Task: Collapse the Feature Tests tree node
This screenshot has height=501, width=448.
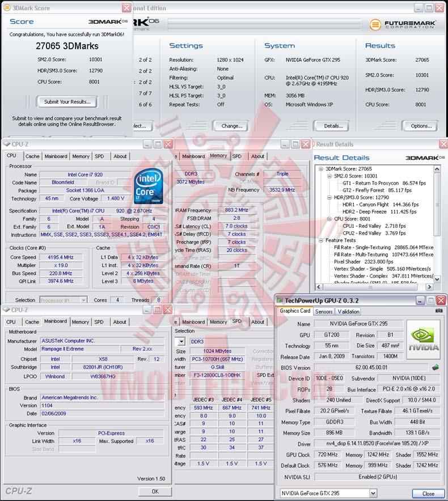Action: pyautogui.click(x=321, y=240)
